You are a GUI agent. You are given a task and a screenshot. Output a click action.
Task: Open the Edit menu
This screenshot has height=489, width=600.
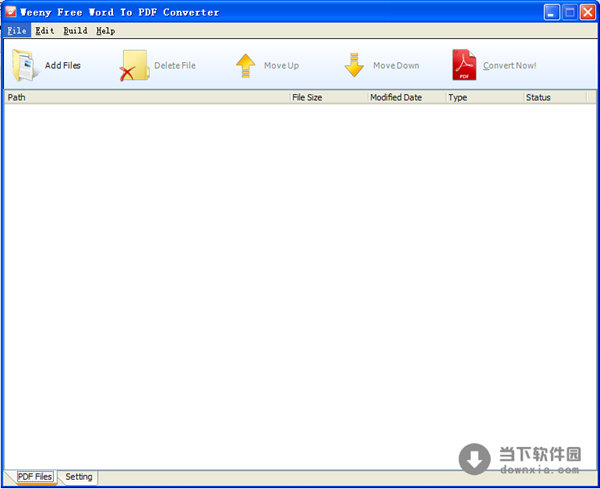45,31
